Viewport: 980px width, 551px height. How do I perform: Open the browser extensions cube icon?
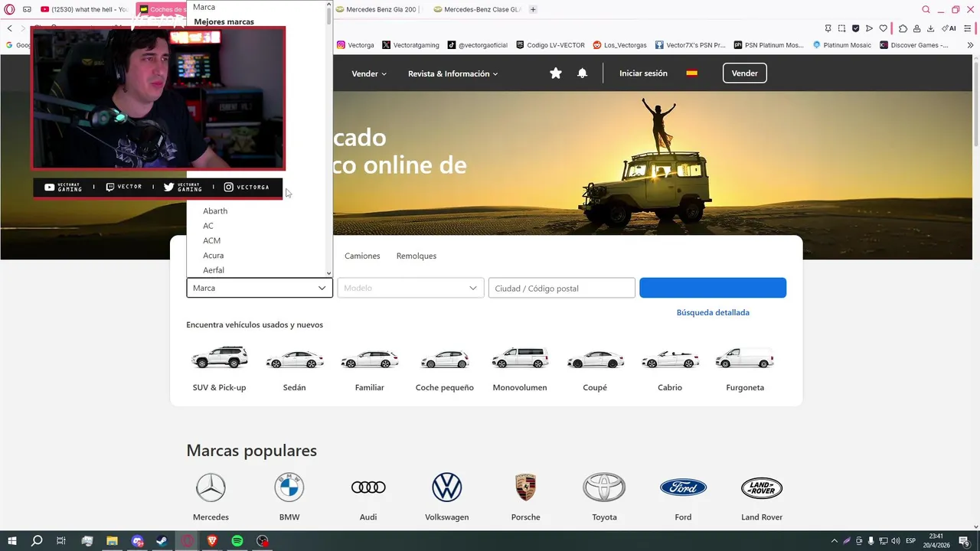coord(903,28)
